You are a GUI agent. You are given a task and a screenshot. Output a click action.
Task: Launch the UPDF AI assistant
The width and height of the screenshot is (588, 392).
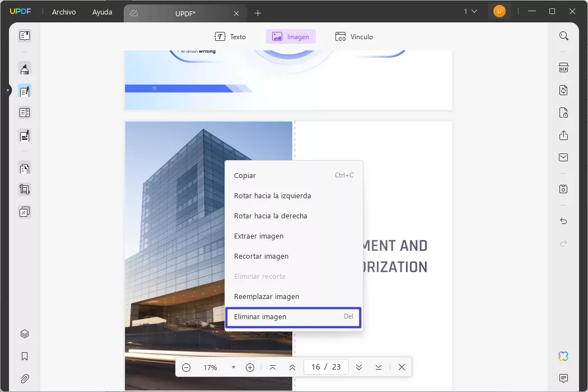pos(563,356)
